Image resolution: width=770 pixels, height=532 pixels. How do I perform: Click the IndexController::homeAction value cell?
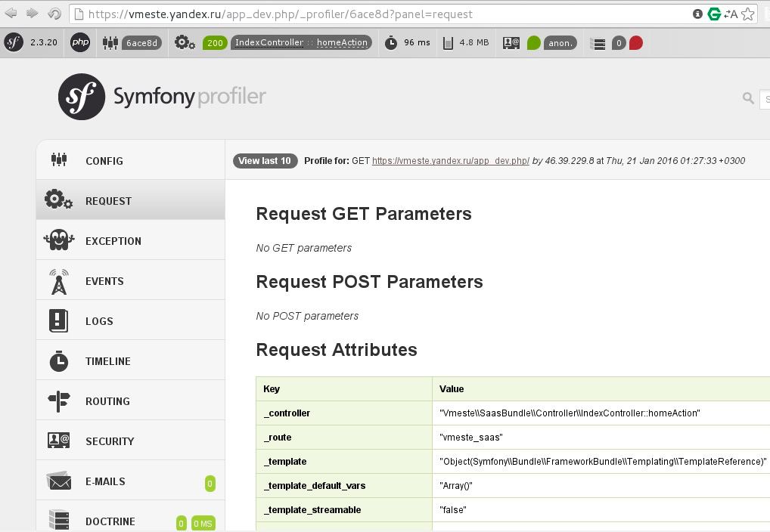601,413
